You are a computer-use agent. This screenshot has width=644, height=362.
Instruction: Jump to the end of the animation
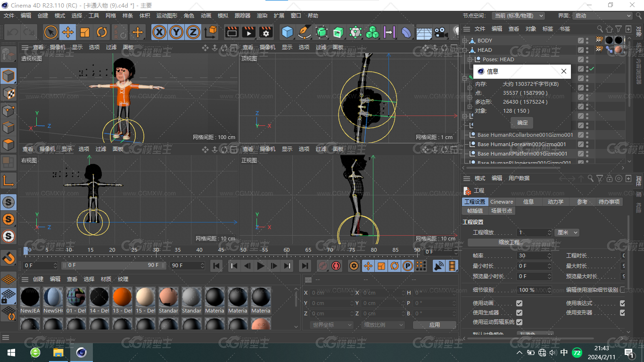[305, 266]
